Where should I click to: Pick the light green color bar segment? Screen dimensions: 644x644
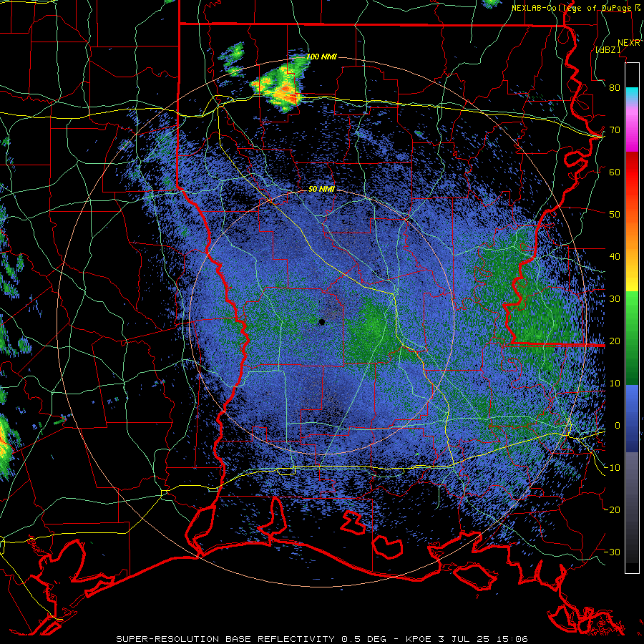click(x=632, y=308)
